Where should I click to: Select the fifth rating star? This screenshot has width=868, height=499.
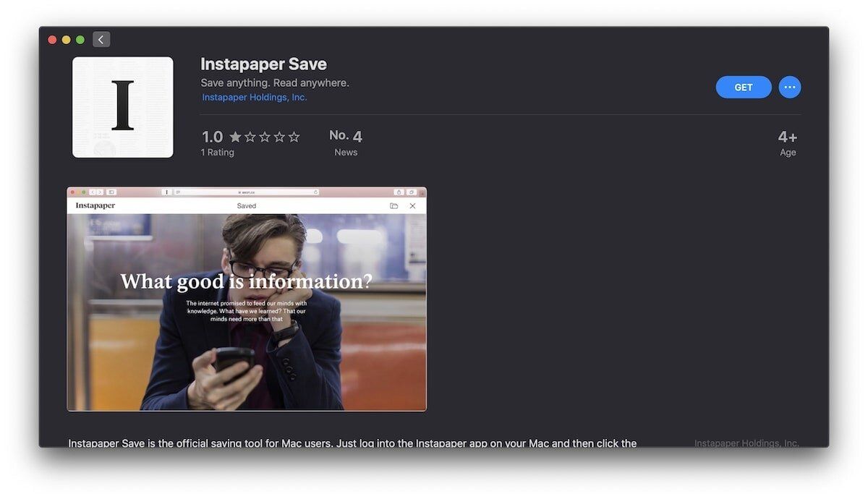[294, 136]
